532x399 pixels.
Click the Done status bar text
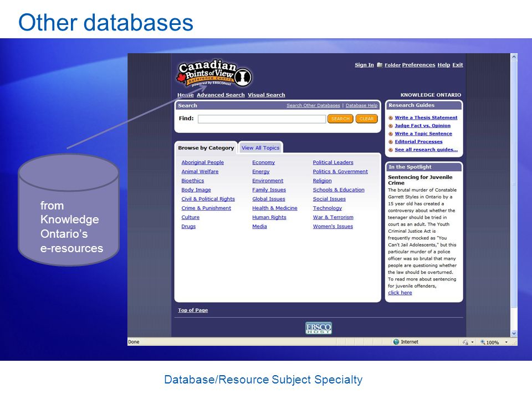(x=134, y=342)
